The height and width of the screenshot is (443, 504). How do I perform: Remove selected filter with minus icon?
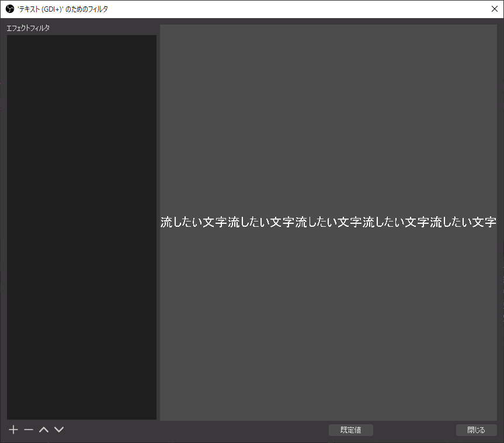click(29, 430)
